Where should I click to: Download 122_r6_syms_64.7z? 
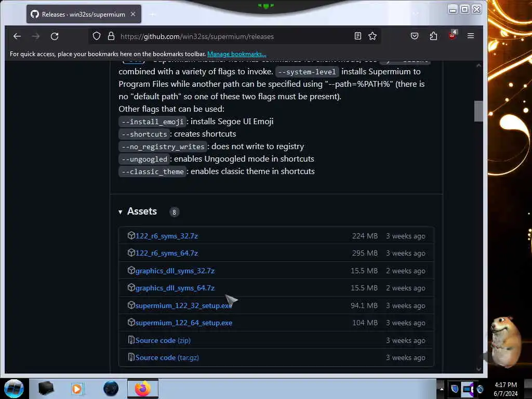(x=167, y=253)
